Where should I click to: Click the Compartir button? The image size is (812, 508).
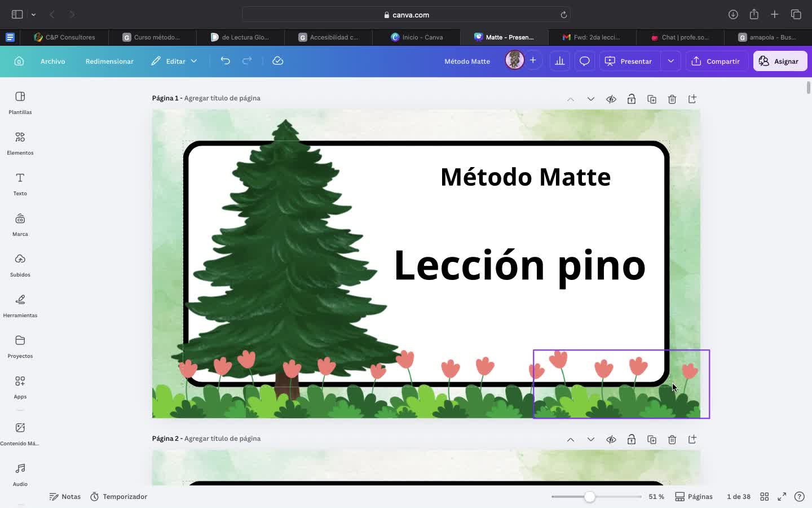[716, 61]
